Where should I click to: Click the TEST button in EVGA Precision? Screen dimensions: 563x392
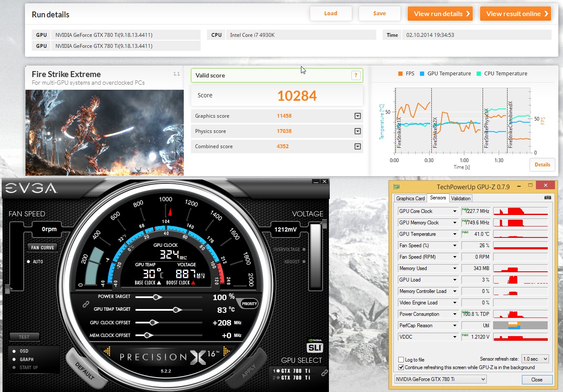pos(24,337)
